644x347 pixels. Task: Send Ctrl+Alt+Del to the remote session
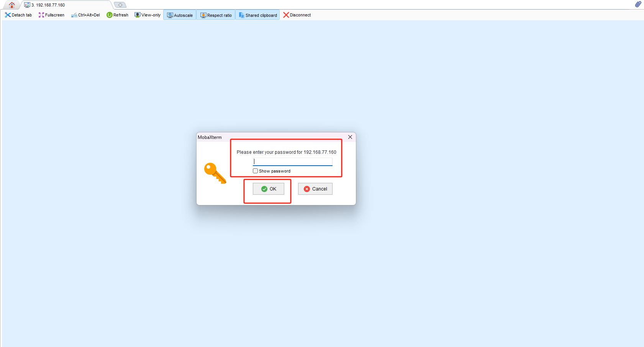pos(85,15)
